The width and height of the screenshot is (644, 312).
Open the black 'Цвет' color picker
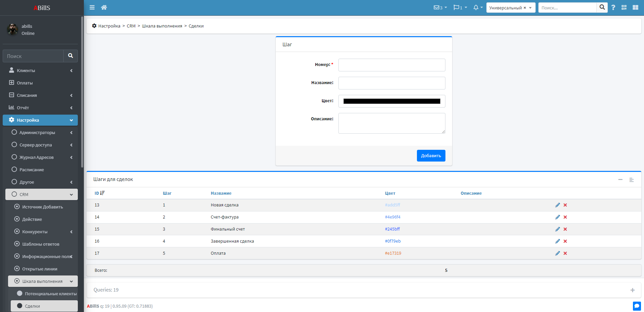click(x=391, y=101)
